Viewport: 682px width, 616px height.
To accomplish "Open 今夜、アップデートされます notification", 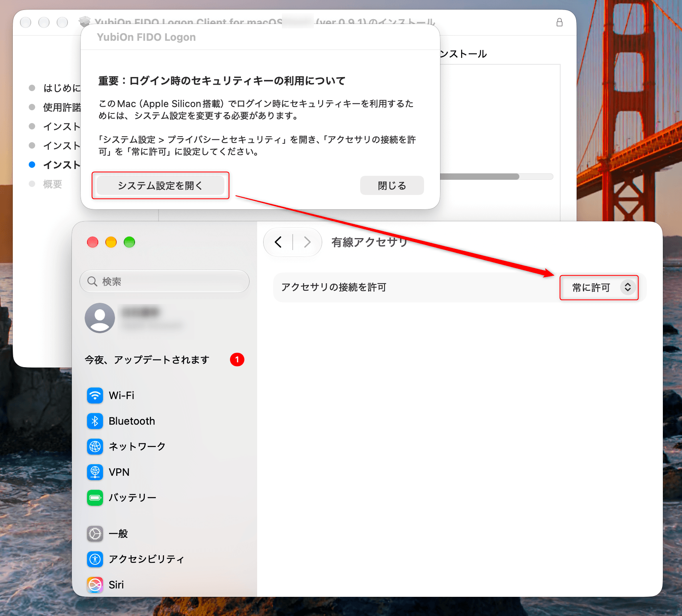I will (x=147, y=360).
